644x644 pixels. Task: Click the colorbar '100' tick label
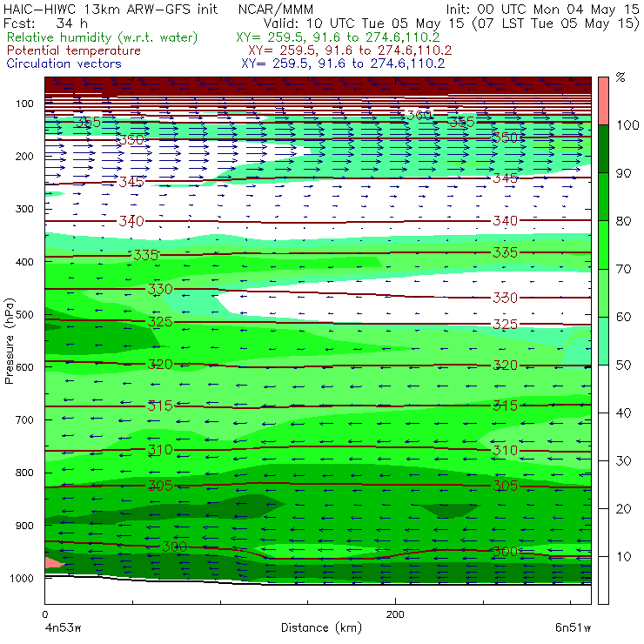pos(627,124)
